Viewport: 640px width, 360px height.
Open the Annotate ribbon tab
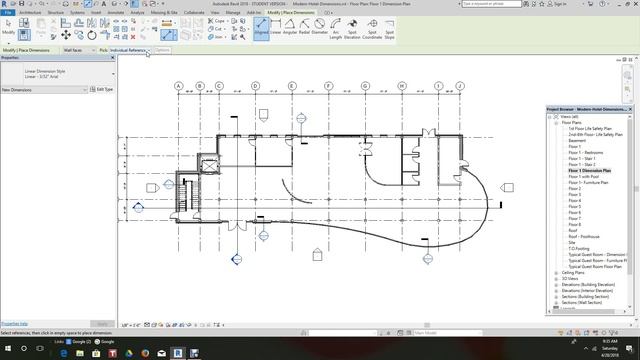pyautogui.click(x=116, y=13)
